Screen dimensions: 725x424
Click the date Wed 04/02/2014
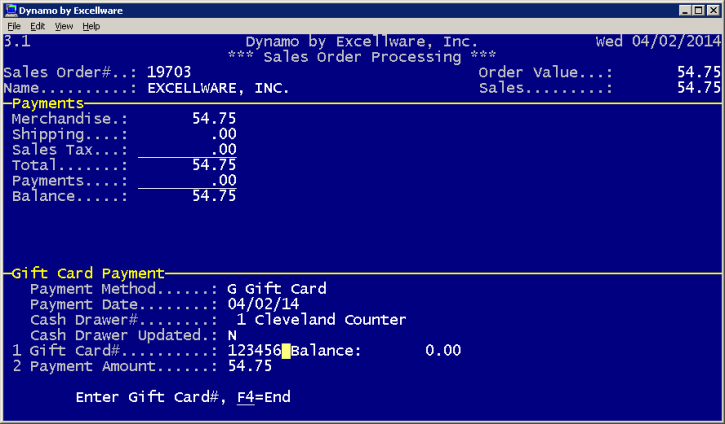[658, 41]
